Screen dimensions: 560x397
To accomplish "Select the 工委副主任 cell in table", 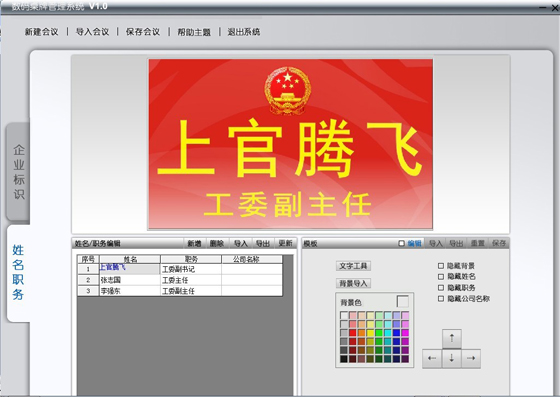I will point(191,291).
